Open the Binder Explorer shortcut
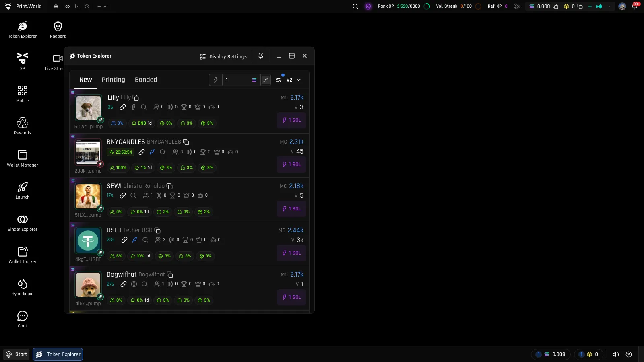Viewport: 644px width, 362px height. click(x=23, y=222)
